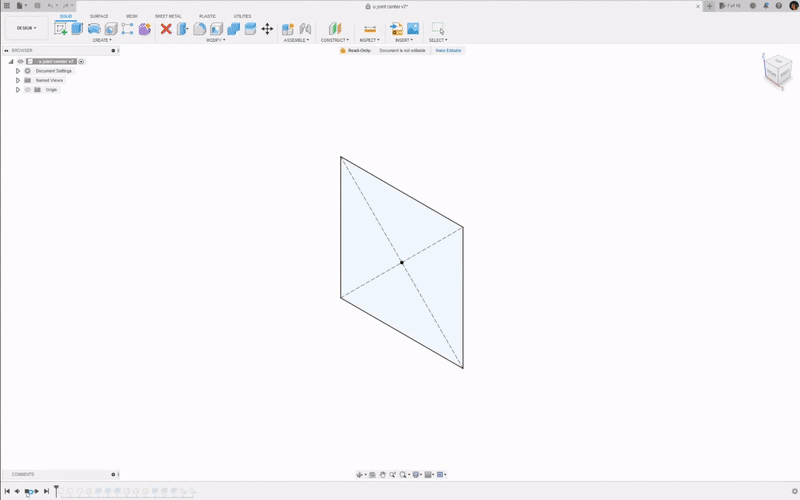
Task: Expand the CONSTRUCT menu
Action: click(335, 40)
